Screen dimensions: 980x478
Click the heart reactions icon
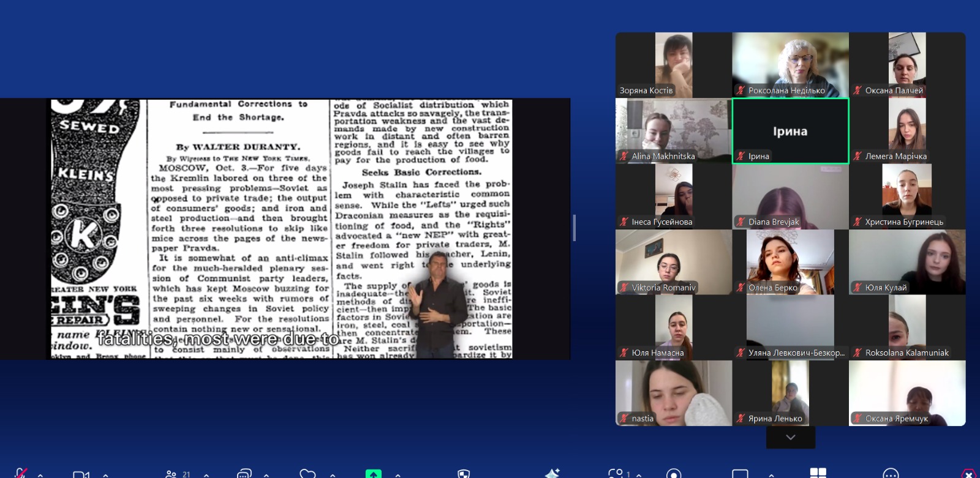(x=307, y=474)
